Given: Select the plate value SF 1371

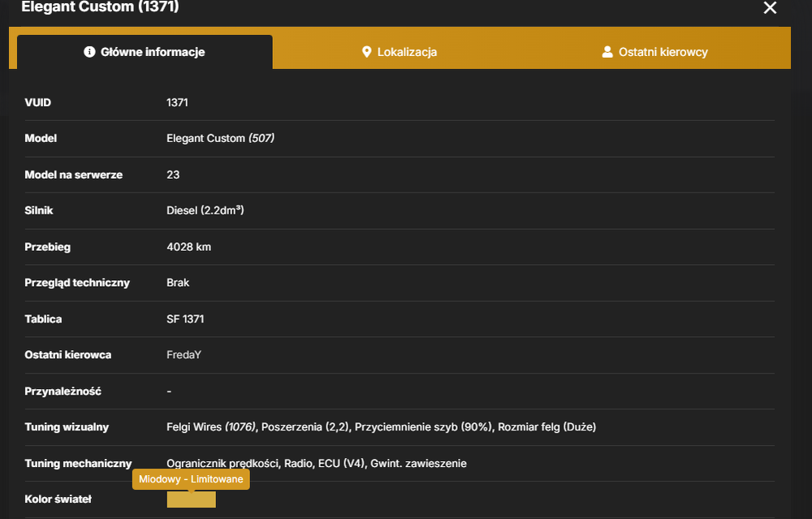Looking at the screenshot, I should [185, 319].
